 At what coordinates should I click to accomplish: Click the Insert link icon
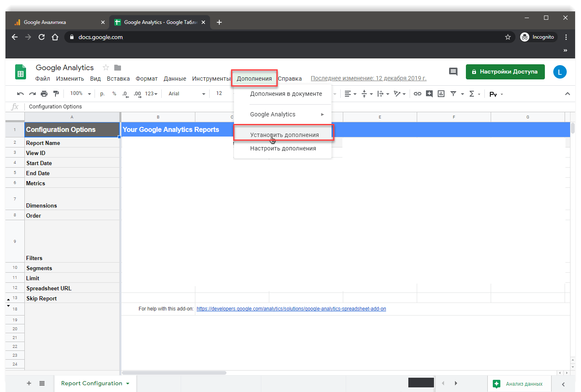click(x=417, y=94)
